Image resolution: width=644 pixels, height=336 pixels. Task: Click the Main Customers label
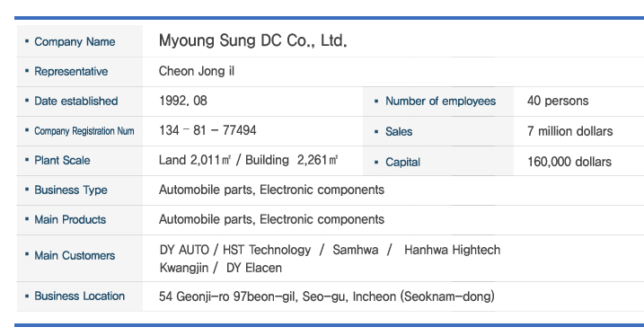coord(75,255)
